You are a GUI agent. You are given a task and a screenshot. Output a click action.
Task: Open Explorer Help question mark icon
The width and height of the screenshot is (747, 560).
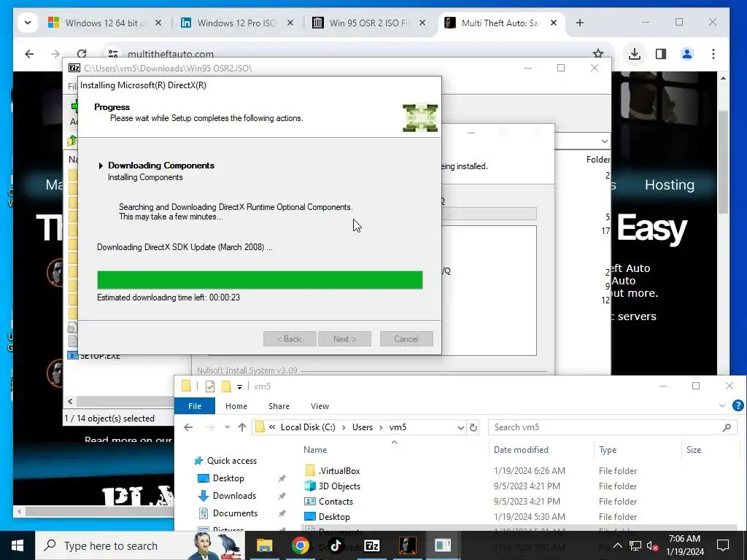(738, 405)
